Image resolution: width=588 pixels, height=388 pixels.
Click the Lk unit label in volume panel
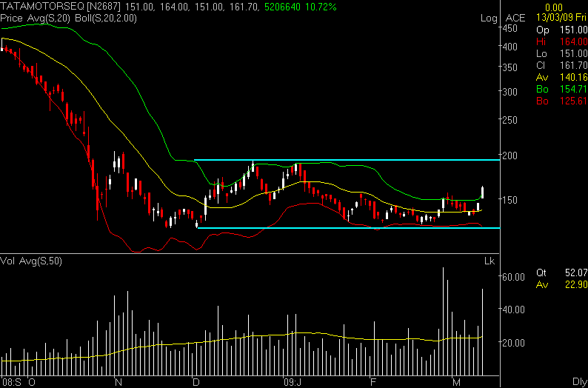[x=490, y=261]
